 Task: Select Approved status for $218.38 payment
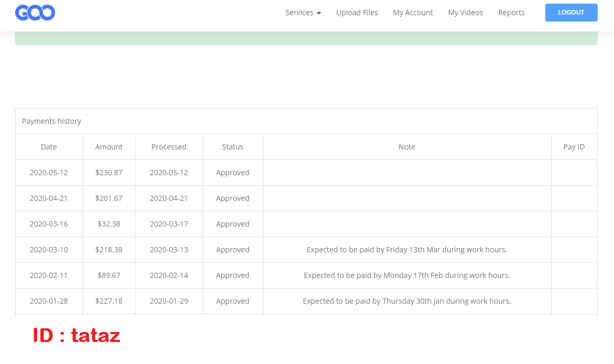coord(232,250)
